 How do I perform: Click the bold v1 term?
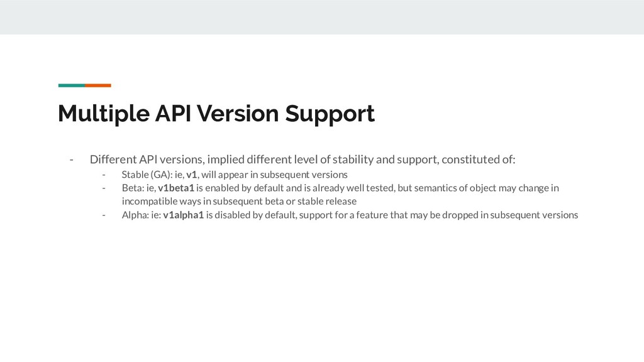(x=191, y=175)
